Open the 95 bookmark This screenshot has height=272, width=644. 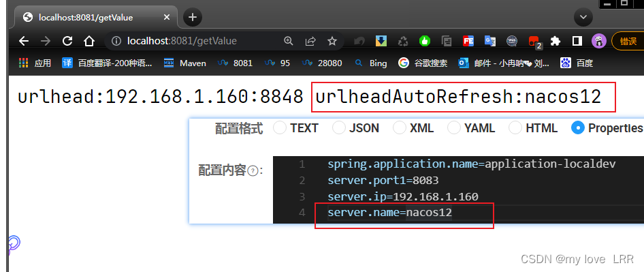(x=277, y=63)
